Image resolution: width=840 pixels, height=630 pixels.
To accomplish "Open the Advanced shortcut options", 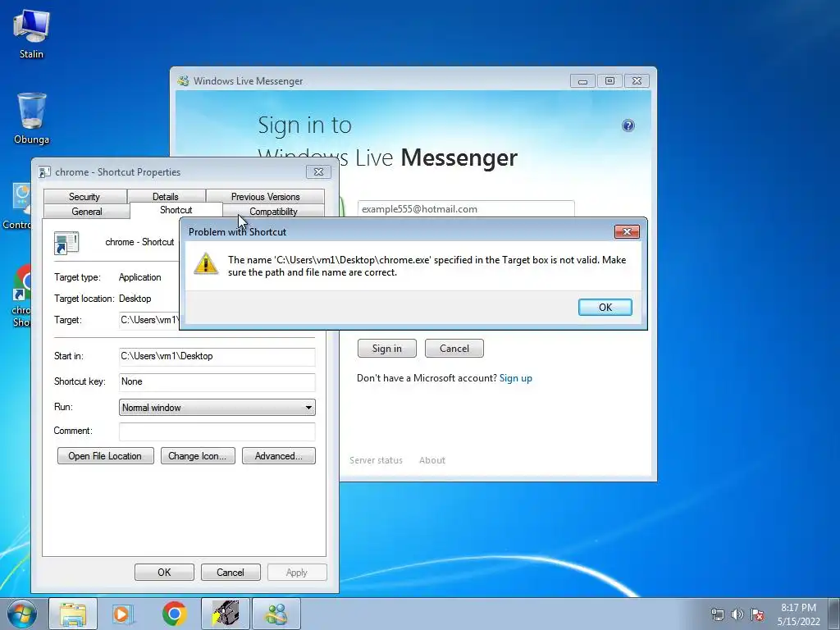I will pos(279,456).
